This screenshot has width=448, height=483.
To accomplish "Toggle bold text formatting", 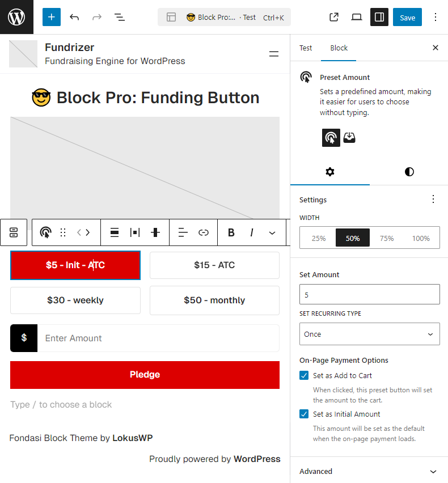I will 231,232.
